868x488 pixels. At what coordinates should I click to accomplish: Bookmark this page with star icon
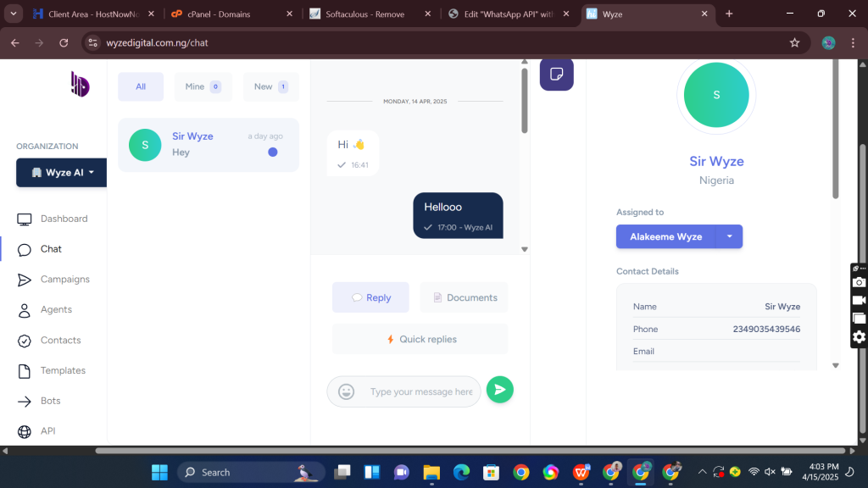click(x=794, y=42)
